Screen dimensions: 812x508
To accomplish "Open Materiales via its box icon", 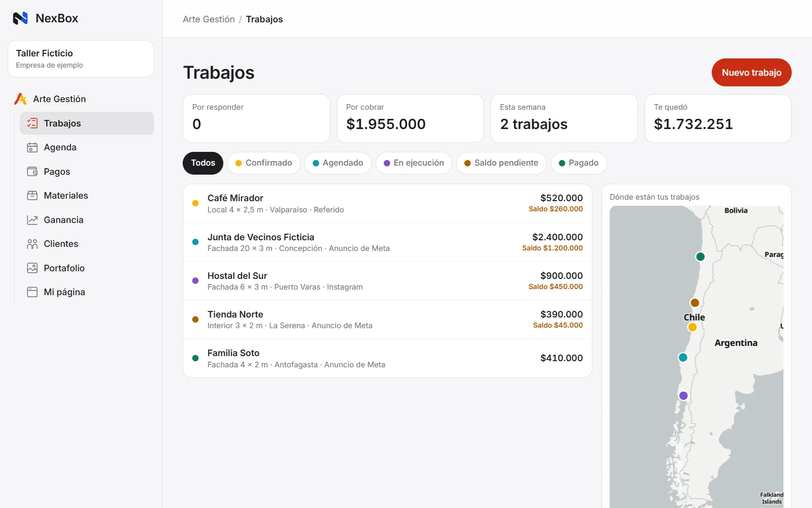I will (32, 196).
